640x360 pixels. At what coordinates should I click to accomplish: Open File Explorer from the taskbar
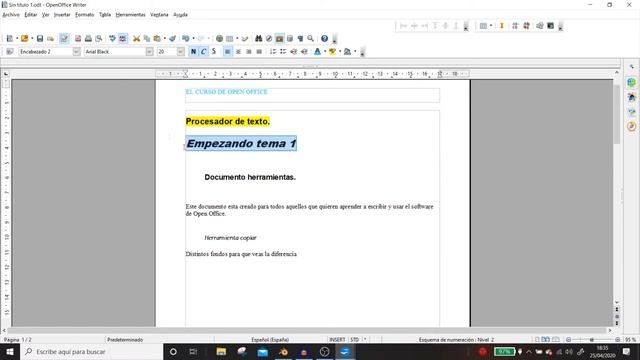click(221, 351)
